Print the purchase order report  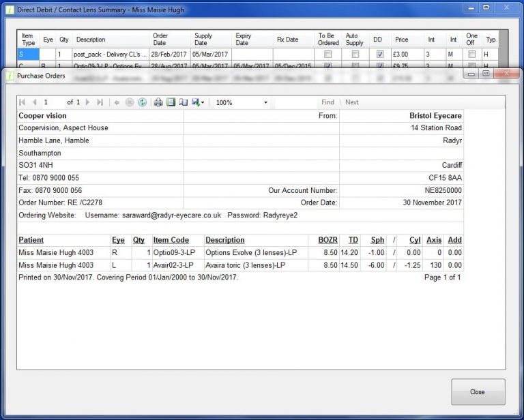pos(158,102)
